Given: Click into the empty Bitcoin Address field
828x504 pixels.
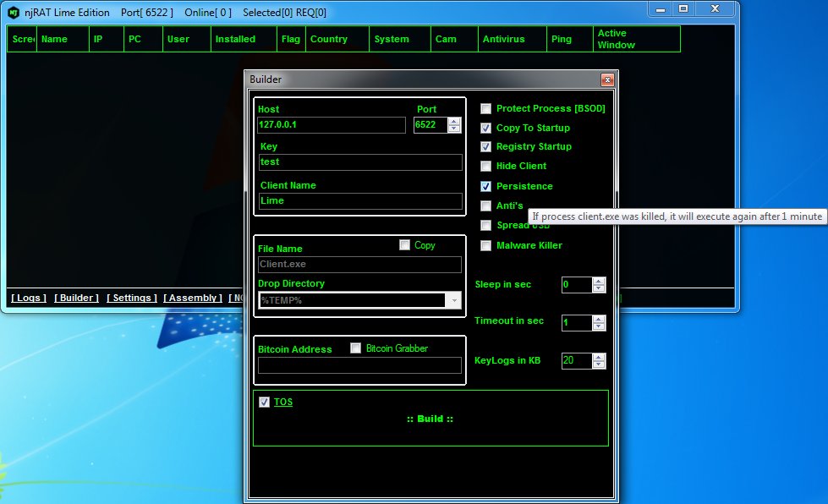Looking at the screenshot, I should pos(359,365).
